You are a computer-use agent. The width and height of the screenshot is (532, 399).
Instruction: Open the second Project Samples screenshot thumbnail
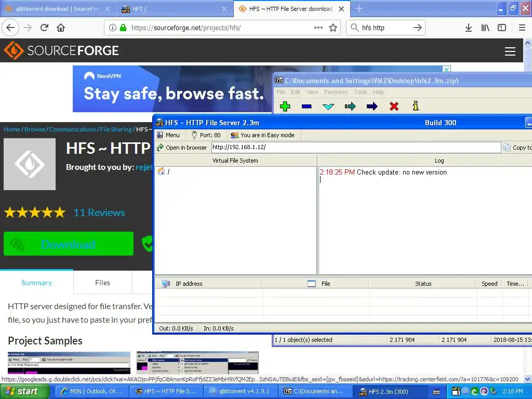[x=197, y=363]
